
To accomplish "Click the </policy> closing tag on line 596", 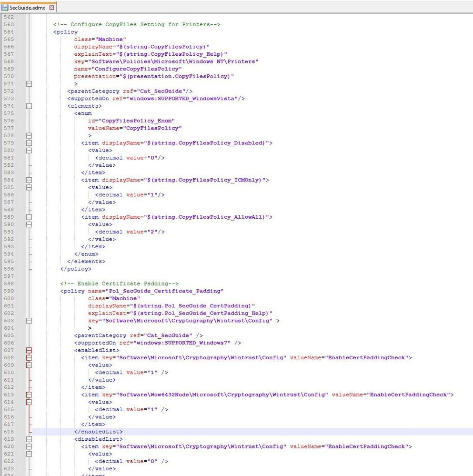I will tap(76, 269).
